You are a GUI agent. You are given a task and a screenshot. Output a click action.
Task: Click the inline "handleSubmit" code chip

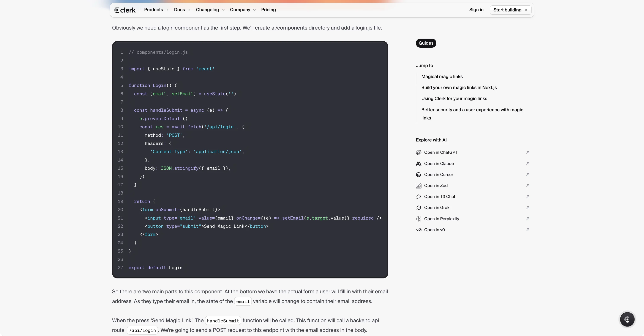(223, 321)
